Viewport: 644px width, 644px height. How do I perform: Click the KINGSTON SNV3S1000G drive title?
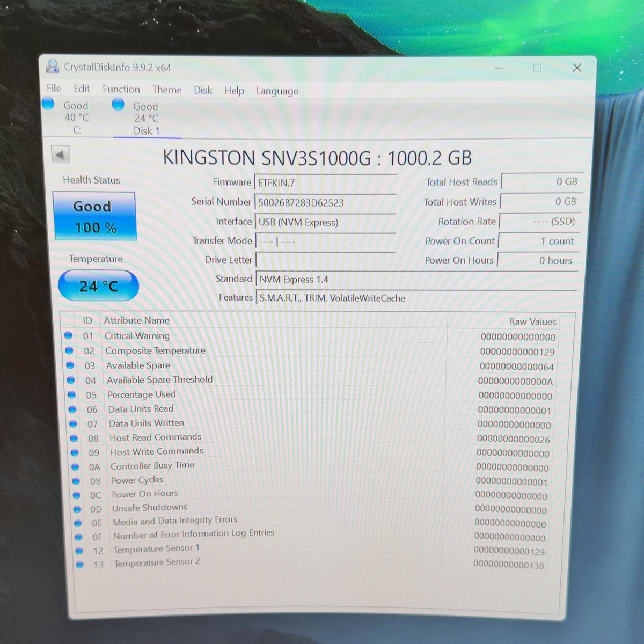317,158
